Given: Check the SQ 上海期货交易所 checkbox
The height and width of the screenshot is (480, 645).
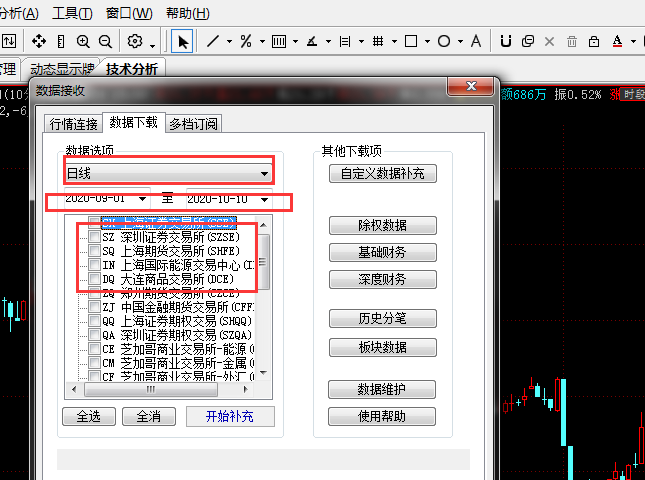Looking at the screenshot, I should pyautogui.click(x=94, y=251).
